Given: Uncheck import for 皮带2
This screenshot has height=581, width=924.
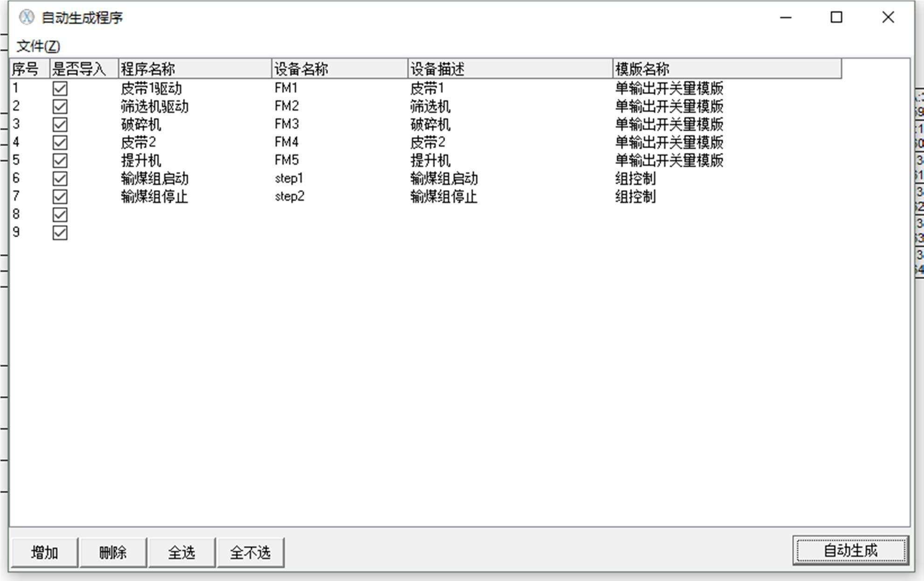Looking at the screenshot, I should coord(61,142).
